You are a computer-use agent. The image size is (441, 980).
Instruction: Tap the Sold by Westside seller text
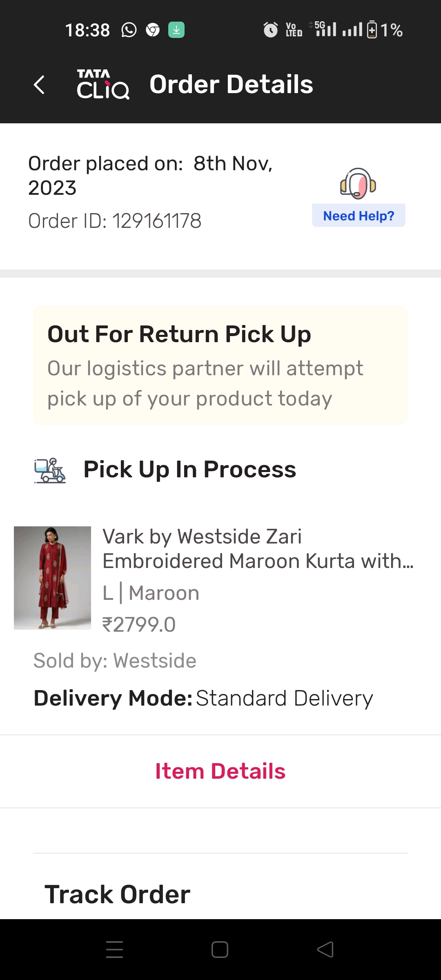pyautogui.click(x=115, y=661)
